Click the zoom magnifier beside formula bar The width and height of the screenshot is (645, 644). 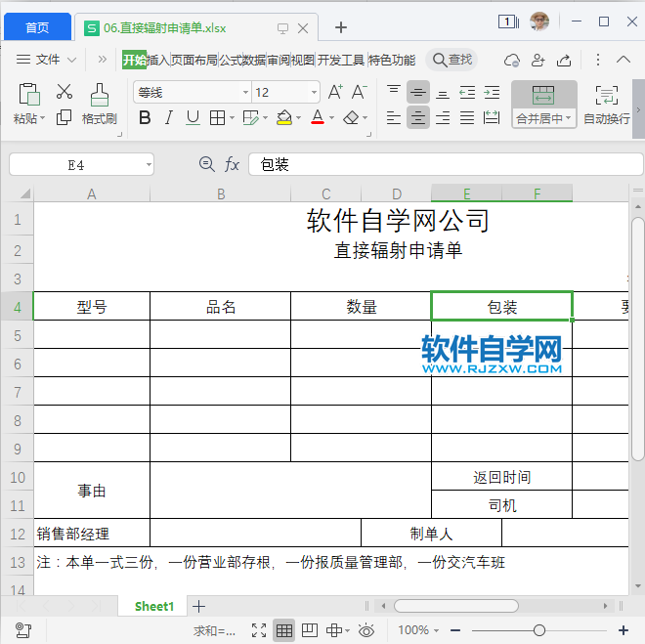pyautogui.click(x=206, y=164)
